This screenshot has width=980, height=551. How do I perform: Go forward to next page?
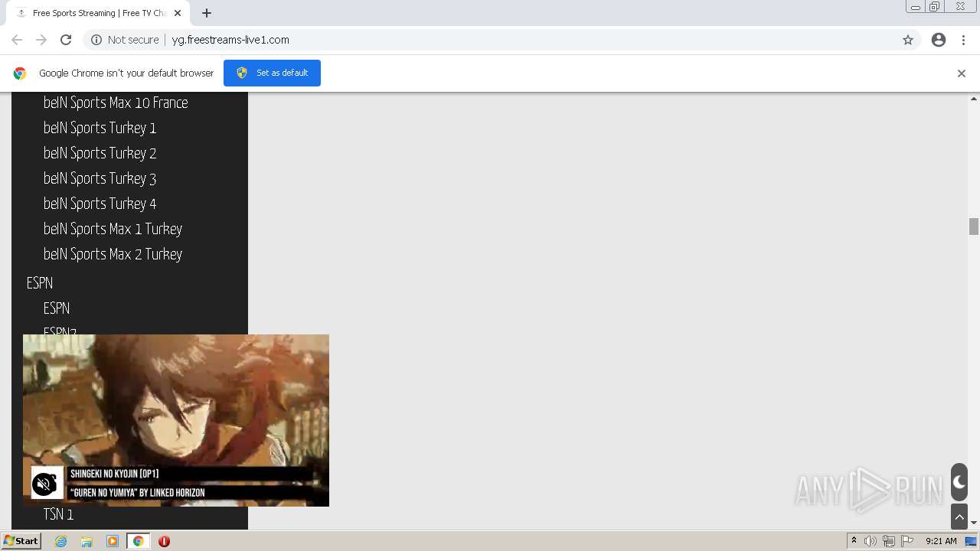[x=41, y=40]
